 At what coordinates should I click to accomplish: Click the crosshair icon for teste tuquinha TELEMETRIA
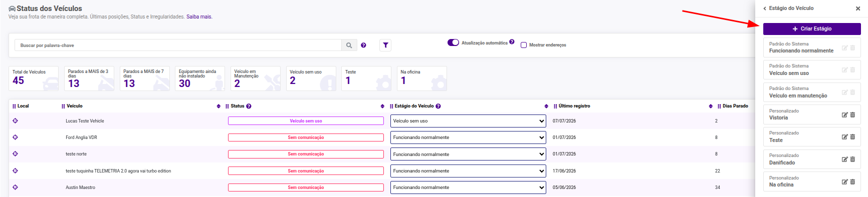point(15,170)
